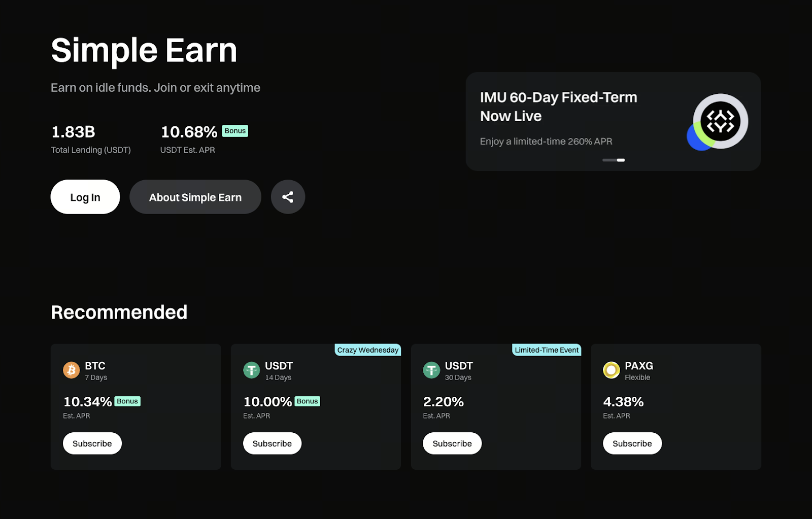This screenshot has height=519, width=812.
Task: Click the Bonus badge beside 10.68%
Action: pyautogui.click(x=235, y=131)
